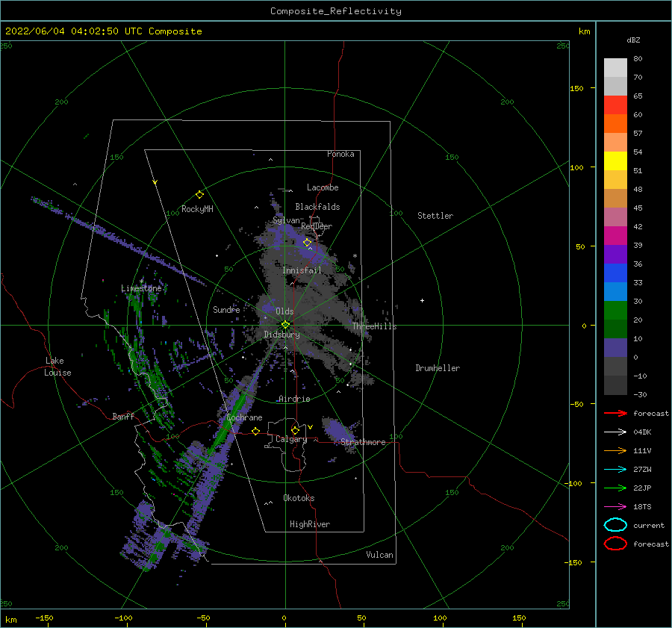Click the RockyMH label
The image size is (672, 628).
[197, 209]
